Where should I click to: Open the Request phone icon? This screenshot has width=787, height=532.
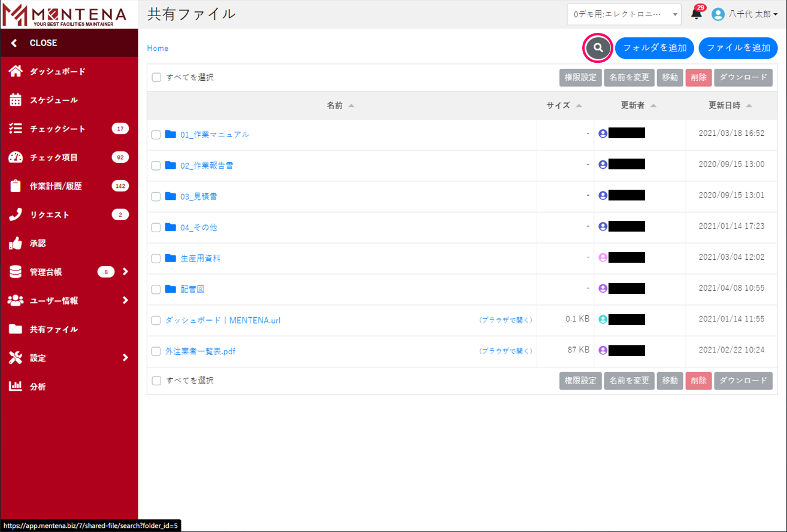pyautogui.click(x=16, y=215)
